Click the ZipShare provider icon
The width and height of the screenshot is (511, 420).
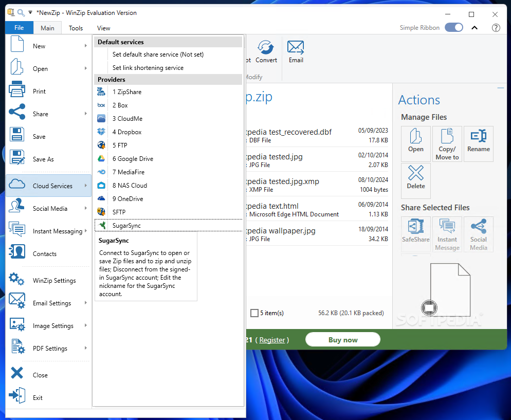pos(101,92)
